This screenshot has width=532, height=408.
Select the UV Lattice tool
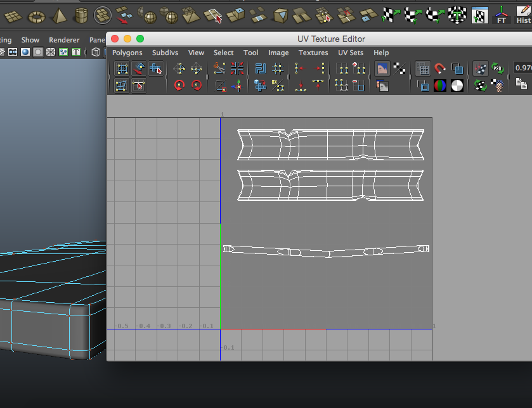[x=121, y=67]
